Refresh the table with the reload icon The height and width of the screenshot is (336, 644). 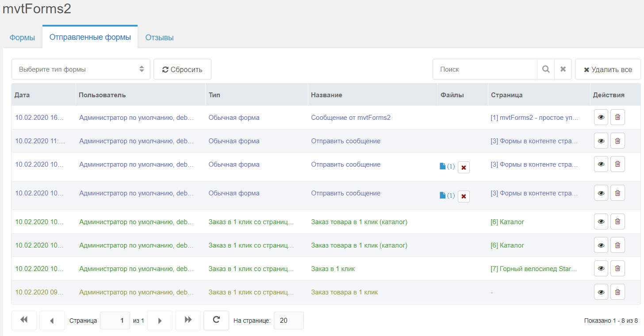(216, 321)
